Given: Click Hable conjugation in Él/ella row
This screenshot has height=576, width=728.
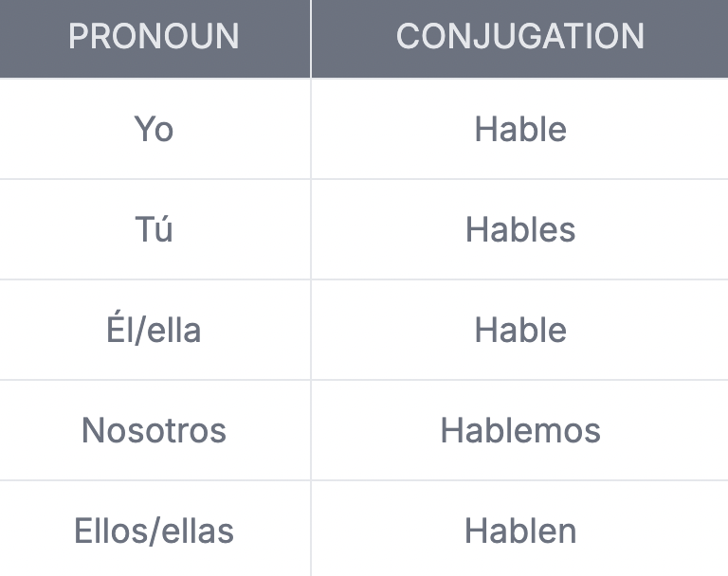Looking at the screenshot, I should tap(520, 330).
